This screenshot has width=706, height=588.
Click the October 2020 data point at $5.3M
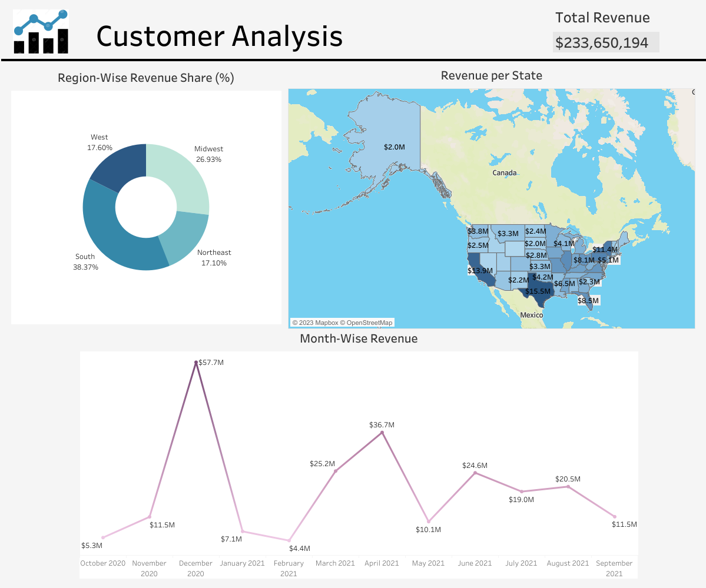[x=103, y=537]
